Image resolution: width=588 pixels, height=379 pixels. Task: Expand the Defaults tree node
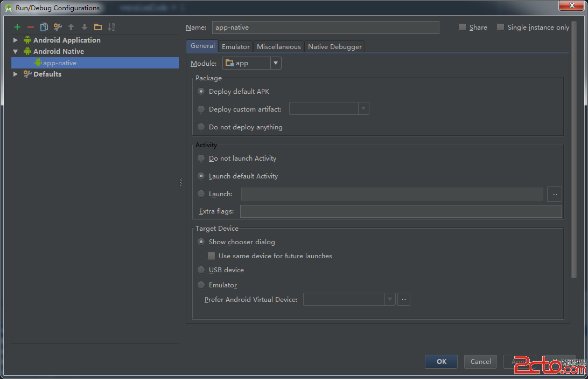click(x=16, y=74)
